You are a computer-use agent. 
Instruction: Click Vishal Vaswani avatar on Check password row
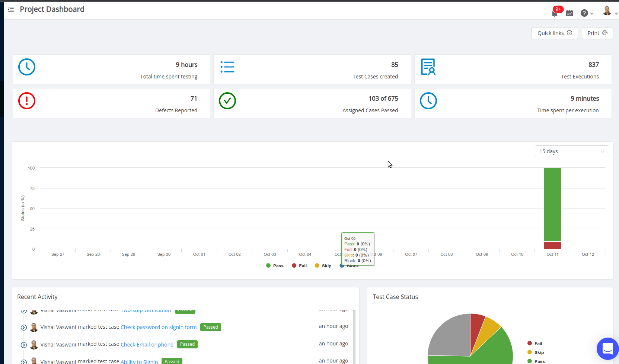34,327
